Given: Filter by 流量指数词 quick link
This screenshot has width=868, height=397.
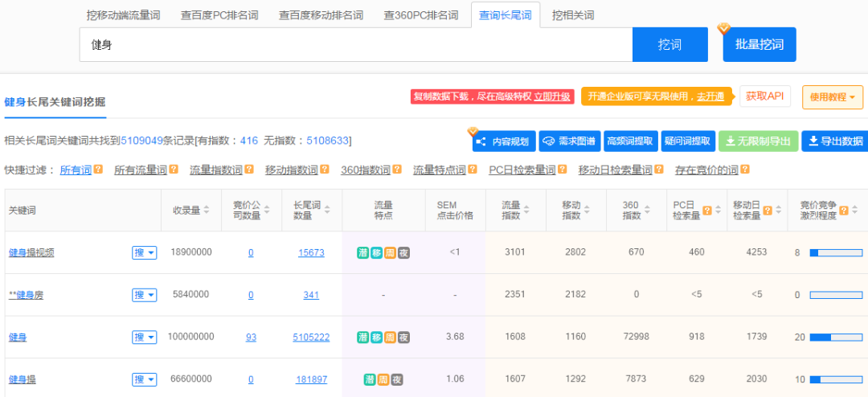Looking at the screenshot, I should [x=216, y=170].
